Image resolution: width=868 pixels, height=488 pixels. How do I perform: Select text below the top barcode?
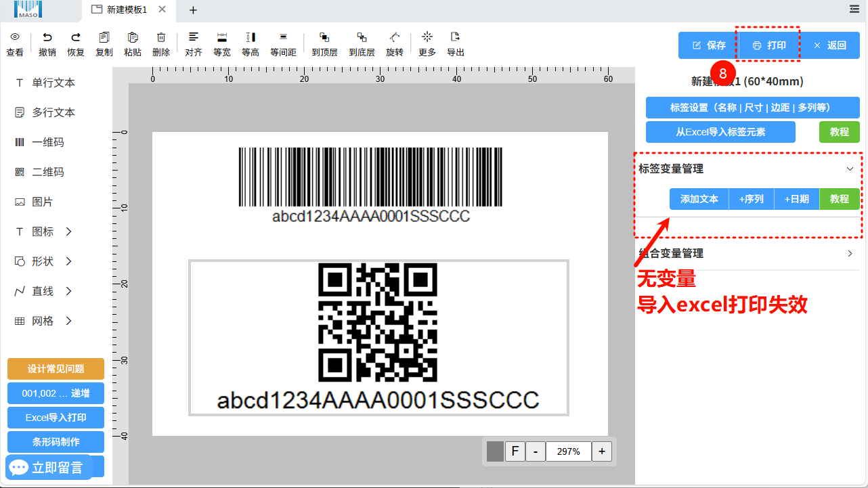pyautogui.click(x=371, y=217)
